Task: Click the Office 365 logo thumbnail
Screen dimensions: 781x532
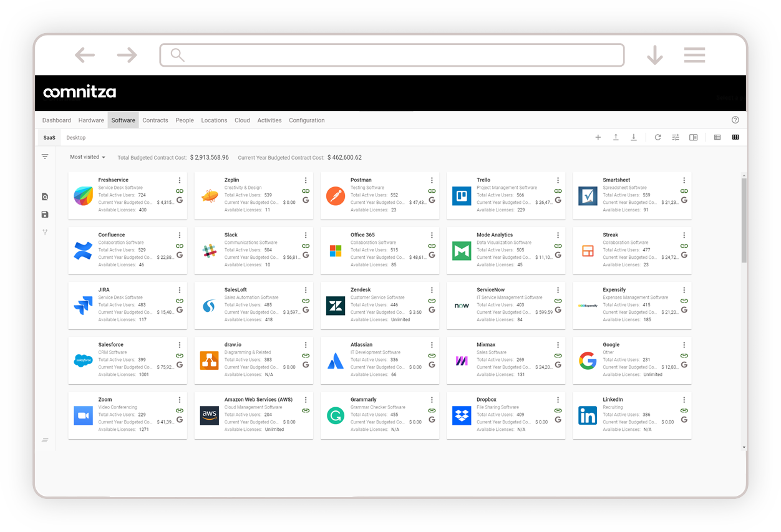Action: coord(336,251)
